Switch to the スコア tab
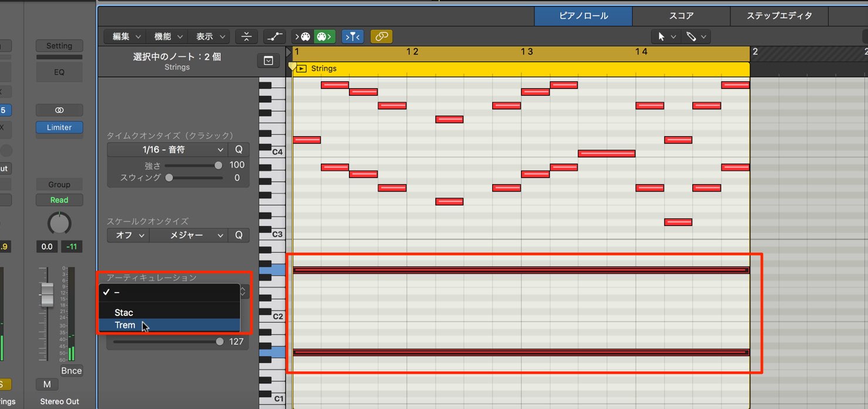 coord(681,16)
